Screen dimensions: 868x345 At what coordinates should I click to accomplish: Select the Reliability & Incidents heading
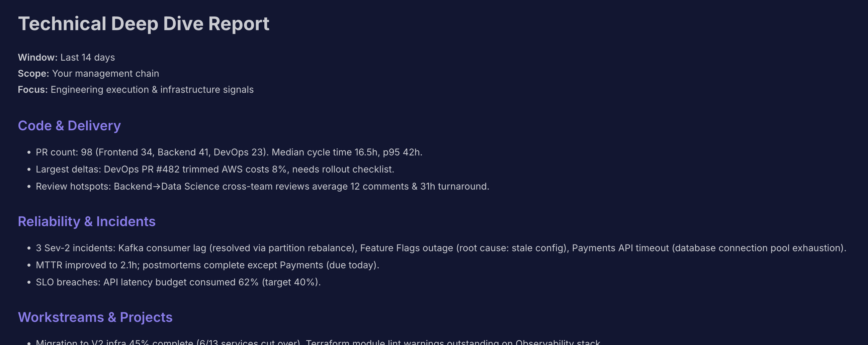coord(87,221)
